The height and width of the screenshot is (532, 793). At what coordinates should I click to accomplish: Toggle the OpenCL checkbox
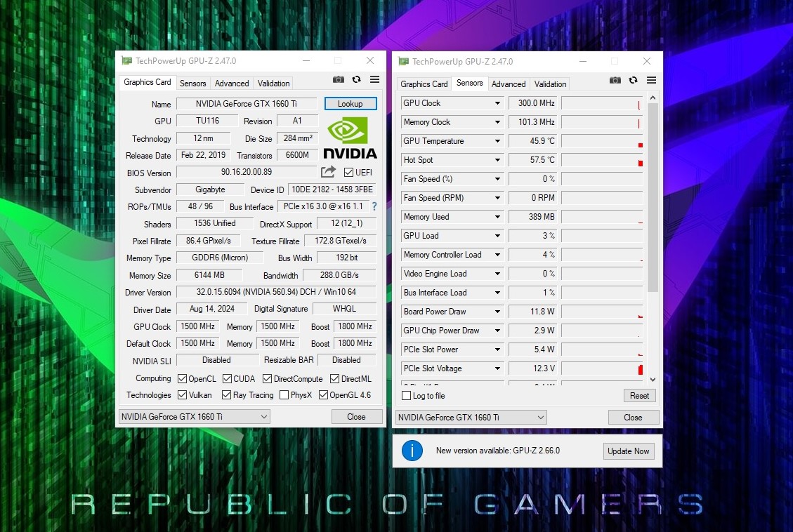point(182,378)
